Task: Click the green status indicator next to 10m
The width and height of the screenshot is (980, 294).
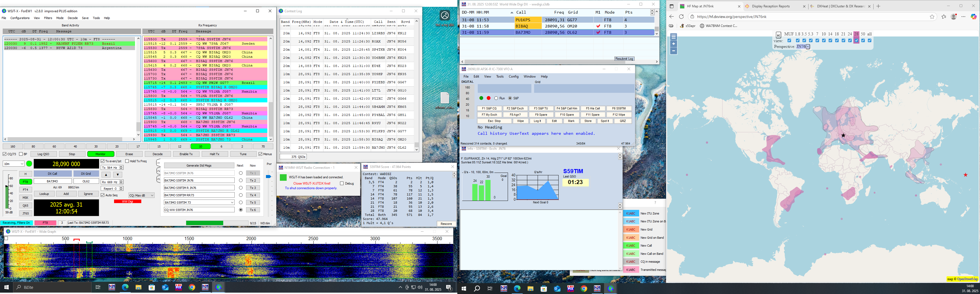Action: tap(29, 164)
